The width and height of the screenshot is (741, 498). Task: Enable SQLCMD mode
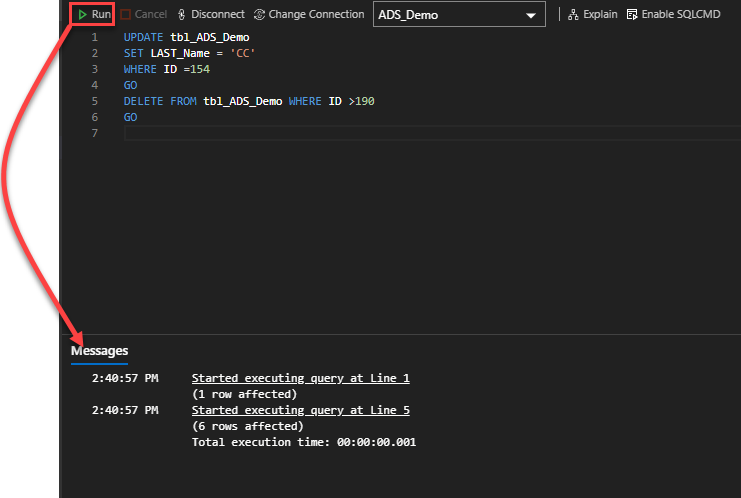(673, 15)
